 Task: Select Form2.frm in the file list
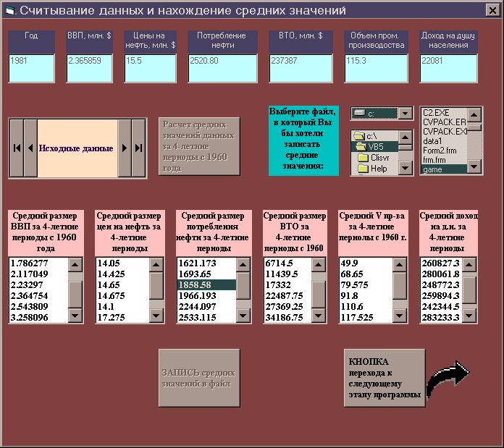439,151
